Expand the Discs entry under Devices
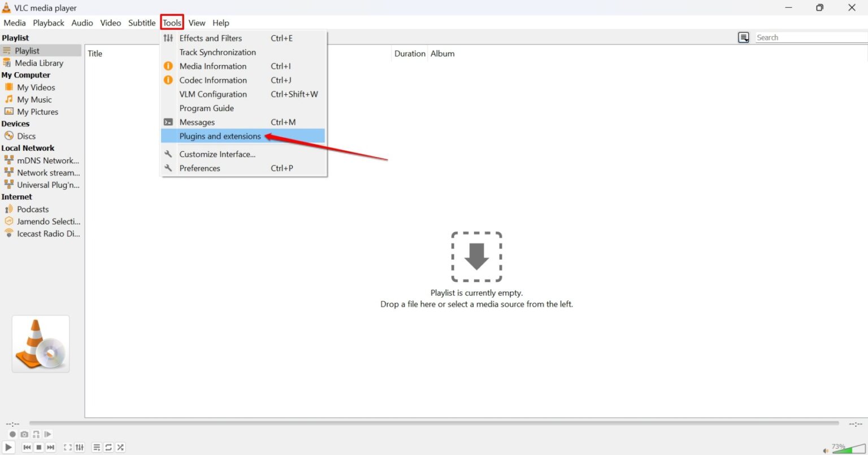 coord(25,135)
